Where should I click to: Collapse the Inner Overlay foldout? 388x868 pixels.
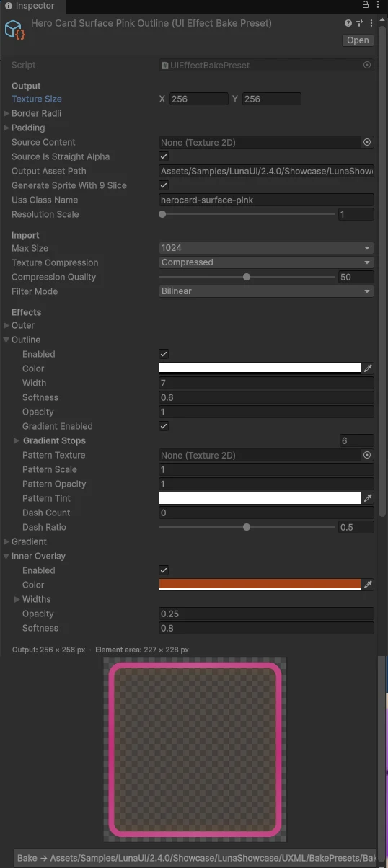point(6,556)
